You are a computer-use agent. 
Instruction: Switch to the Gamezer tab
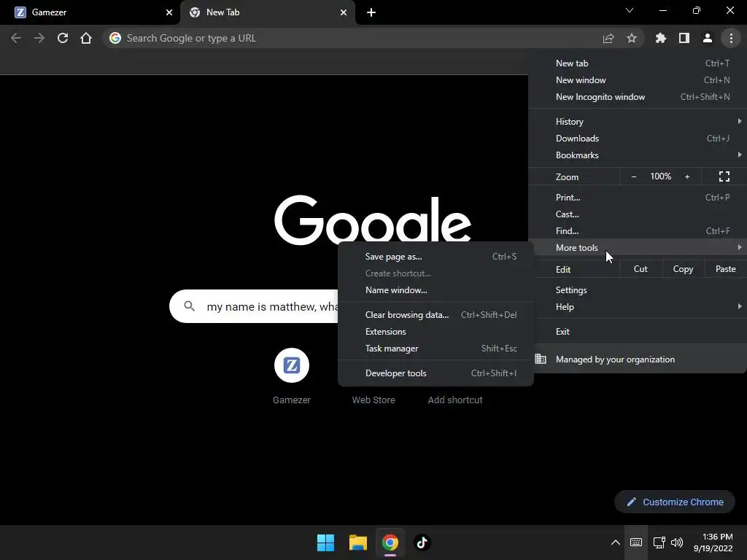pyautogui.click(x=90, y=12)
